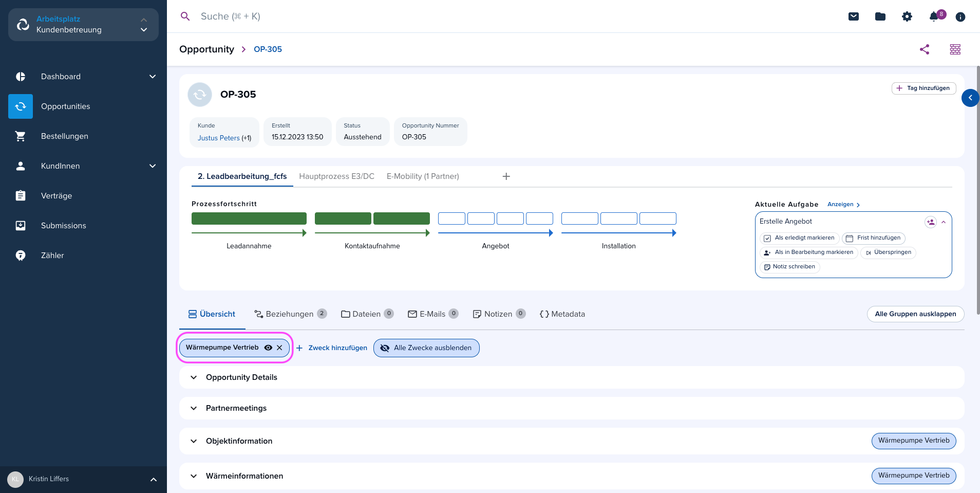
Task: Expand Dashboard submenu chevron
Action: coord(153,77)
